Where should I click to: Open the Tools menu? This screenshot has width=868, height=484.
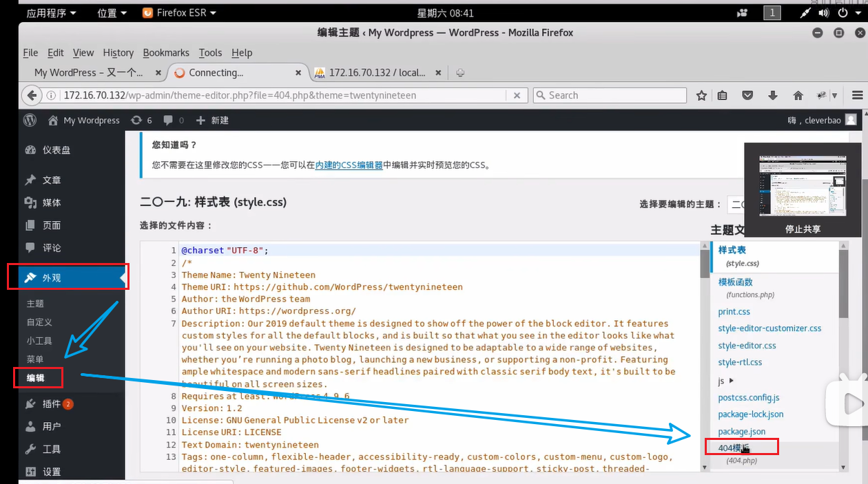210,52
